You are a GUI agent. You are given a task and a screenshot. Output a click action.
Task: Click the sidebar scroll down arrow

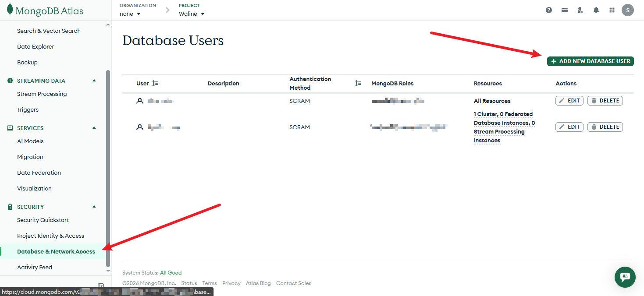108,271
